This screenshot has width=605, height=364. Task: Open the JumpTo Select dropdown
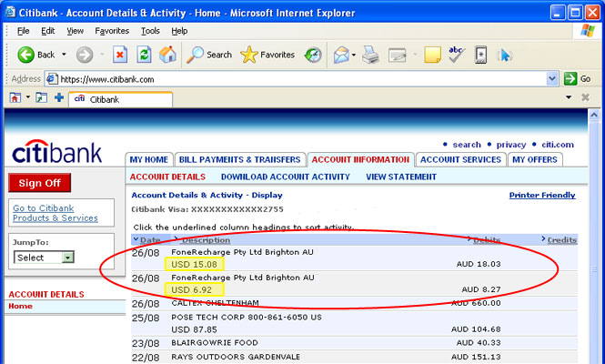pyautogui.click(x=44, y=258)
